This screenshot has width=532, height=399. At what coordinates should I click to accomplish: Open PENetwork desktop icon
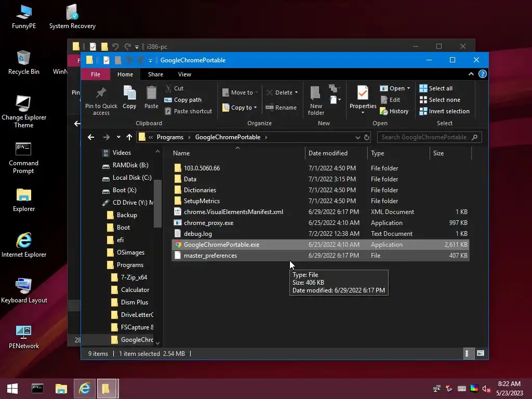coord(24,337)
